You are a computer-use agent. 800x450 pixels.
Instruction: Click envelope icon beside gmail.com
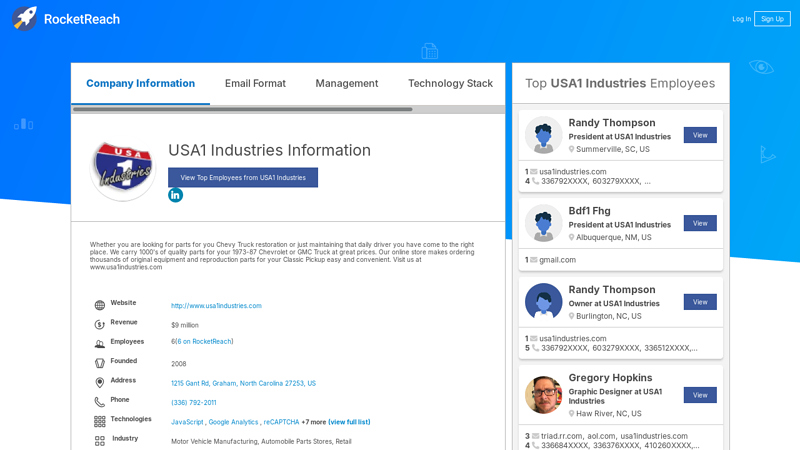[x=534, y=260]
